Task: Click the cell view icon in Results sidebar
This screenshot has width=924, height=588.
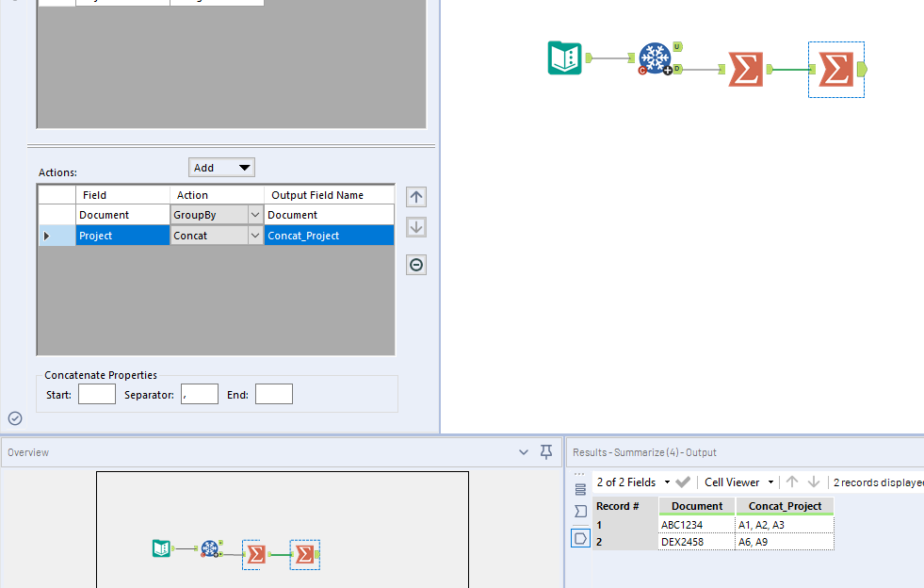Action: pos(580,537)
